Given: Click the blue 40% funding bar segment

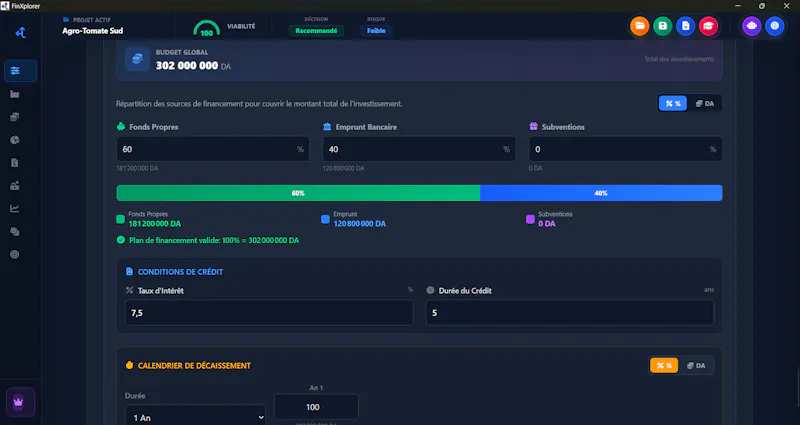Looking at the screenshot, I should (x=601, y=193).
